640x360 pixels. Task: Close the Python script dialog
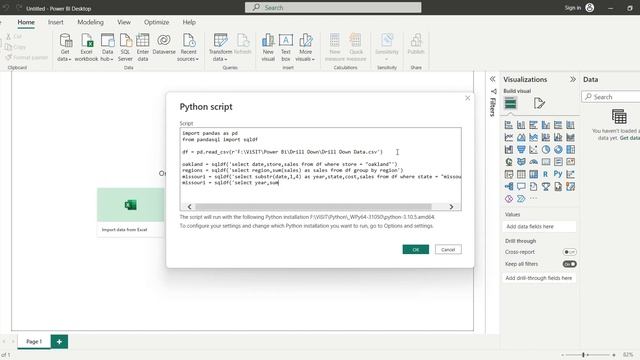coord(467,98)
